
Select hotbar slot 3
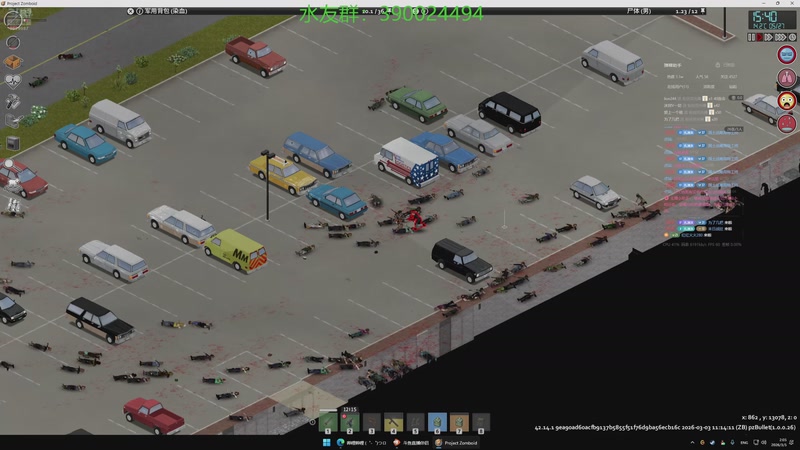371,423
